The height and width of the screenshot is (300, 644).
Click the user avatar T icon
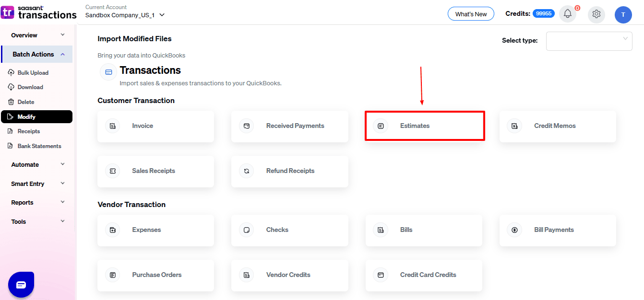click(623, 14)
